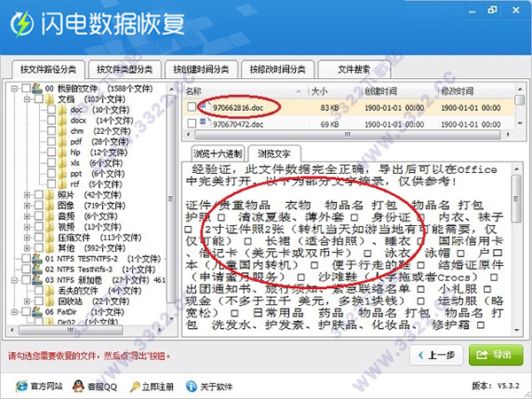Expand the 照片 tree node

[27, 195]
